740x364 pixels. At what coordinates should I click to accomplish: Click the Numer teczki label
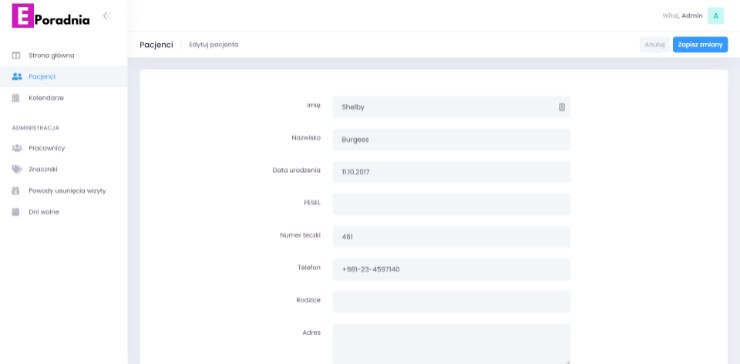pos(301,235)
